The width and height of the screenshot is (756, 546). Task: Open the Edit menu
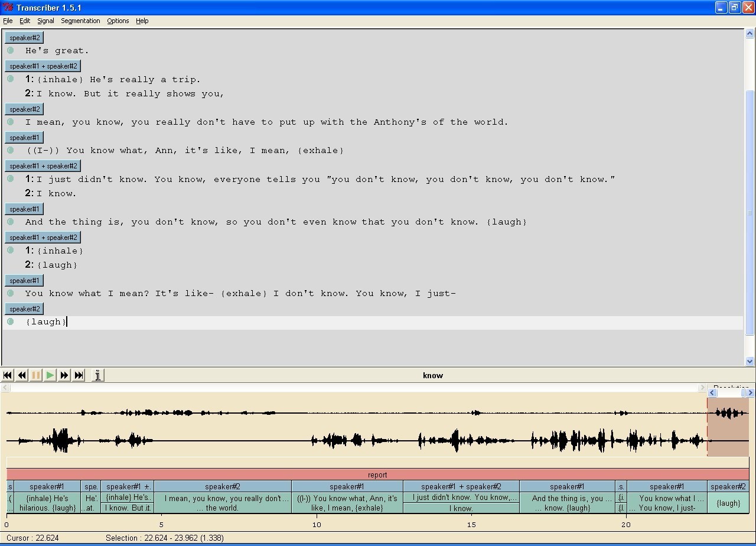tap(25, 21)
